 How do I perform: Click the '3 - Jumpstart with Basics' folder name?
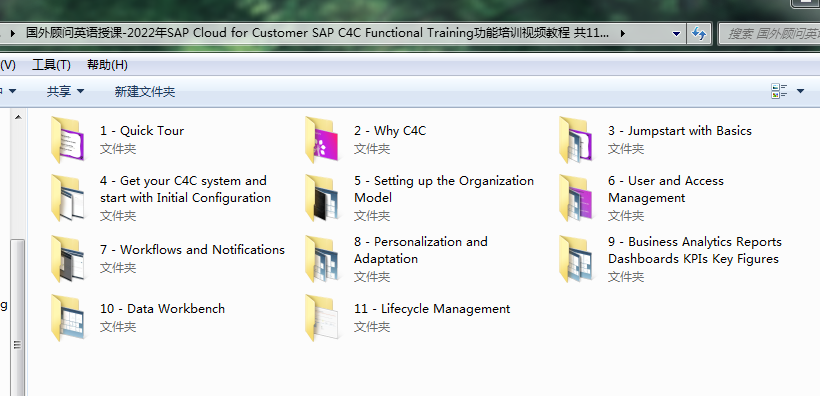pos(679,131)
